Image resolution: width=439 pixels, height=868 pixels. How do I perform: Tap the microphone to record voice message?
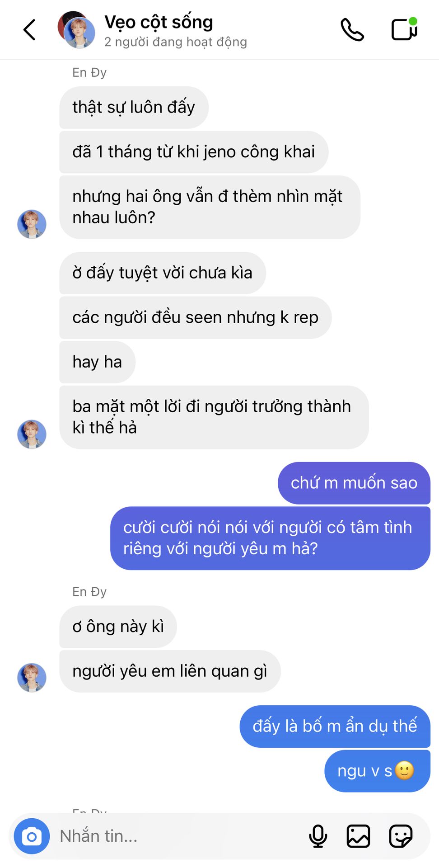(x=318, y=836)
